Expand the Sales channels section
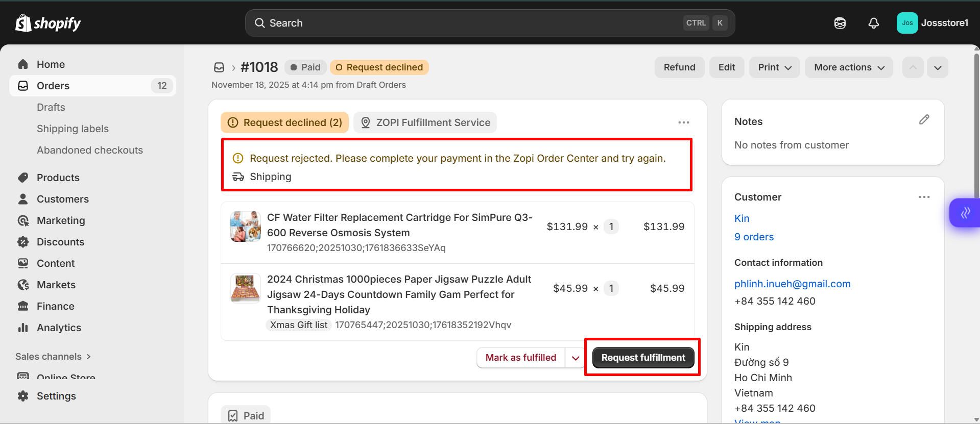This screenshot has width=980, height=424. point(53,357)
